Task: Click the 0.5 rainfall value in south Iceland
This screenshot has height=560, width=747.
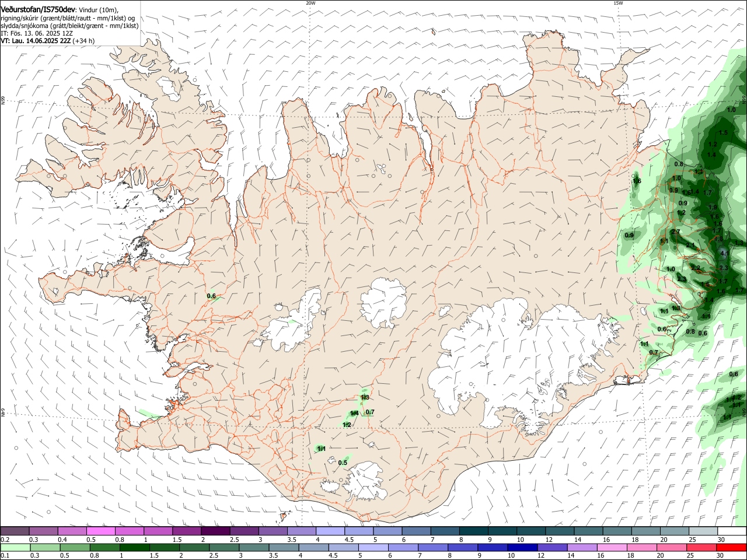Action: (343, 463)
